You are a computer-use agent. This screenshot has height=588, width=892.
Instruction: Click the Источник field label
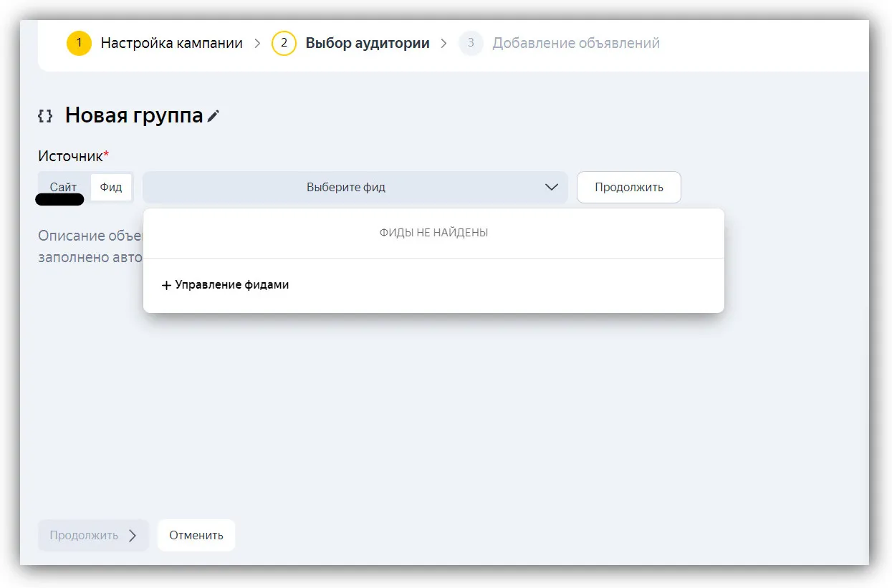(x=74, y=155)
